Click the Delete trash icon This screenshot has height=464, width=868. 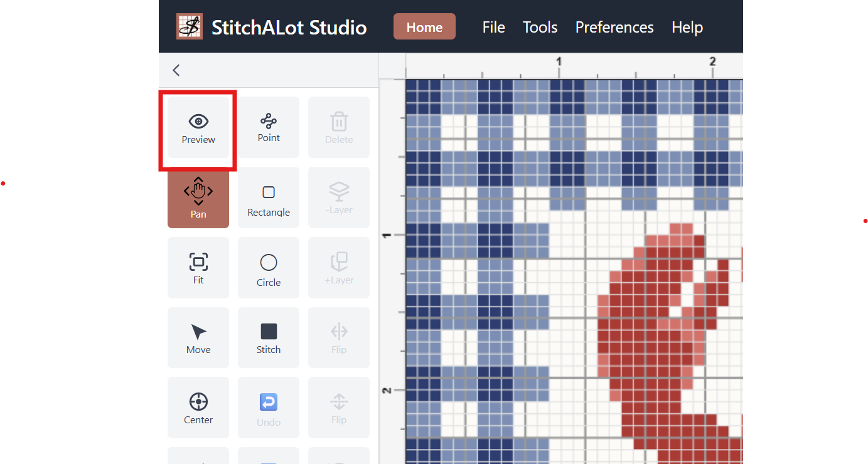point(339,127)
